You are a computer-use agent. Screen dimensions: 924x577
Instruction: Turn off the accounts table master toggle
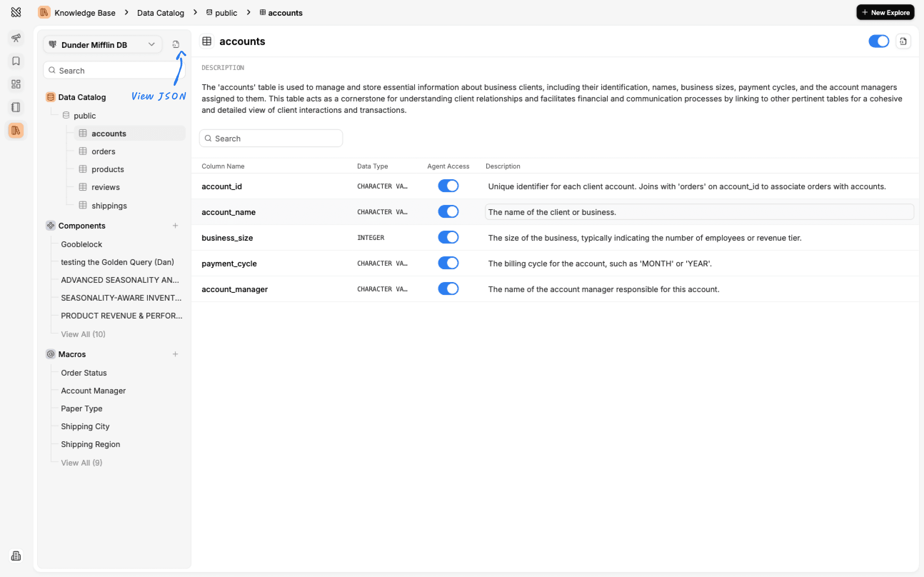pyautogui.click(x=879, y=41)
